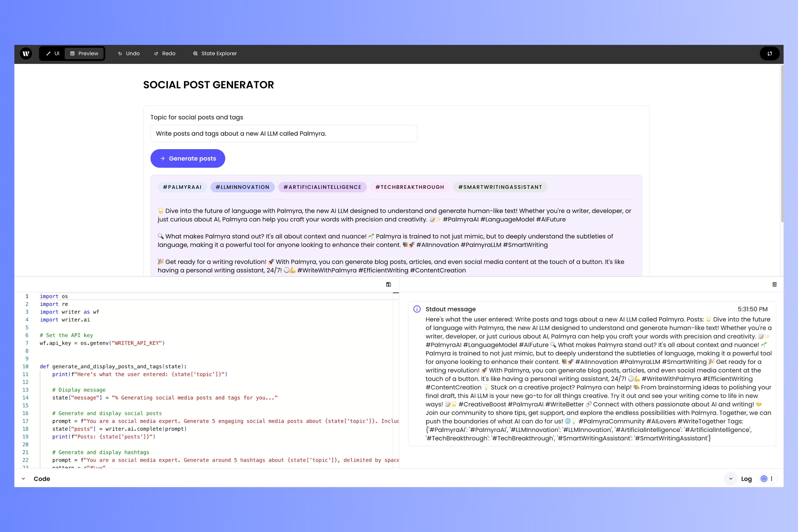The width and height of the screenshot is (798, 532).
Task: Clear the log with the trash icon
Action: tap(775, 284)
